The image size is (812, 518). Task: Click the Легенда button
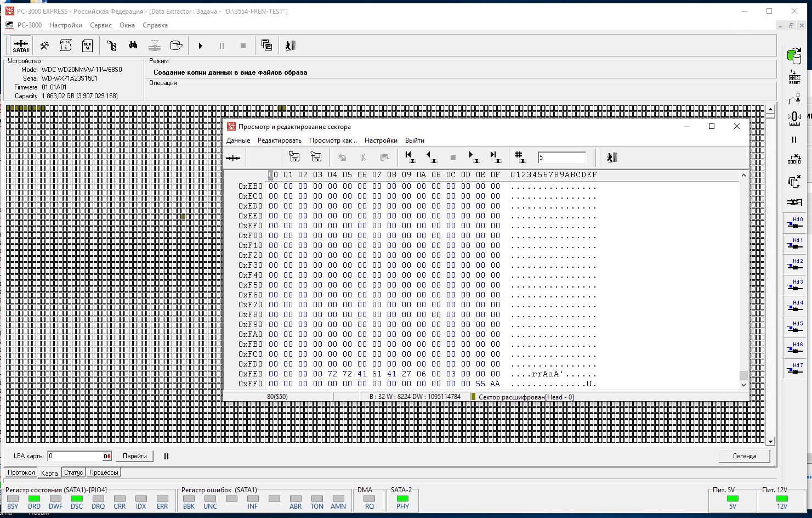click(x=745, y=456)
